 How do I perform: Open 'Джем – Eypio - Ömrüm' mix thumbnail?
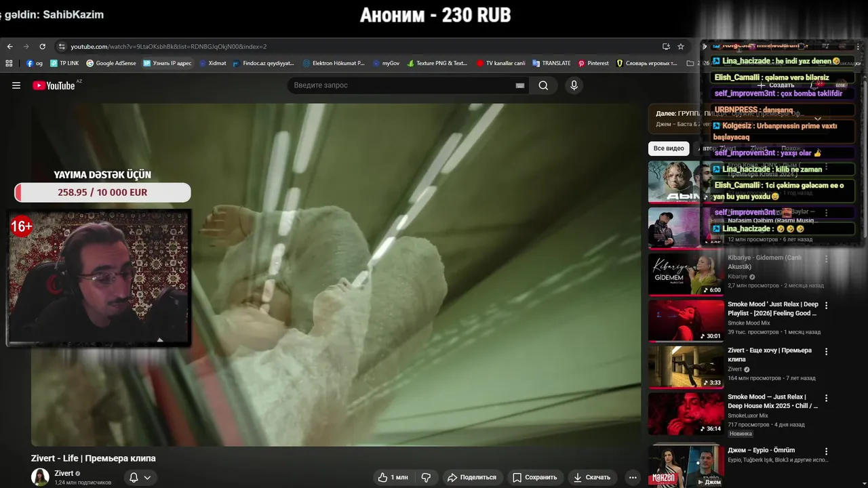pos(686,465)
